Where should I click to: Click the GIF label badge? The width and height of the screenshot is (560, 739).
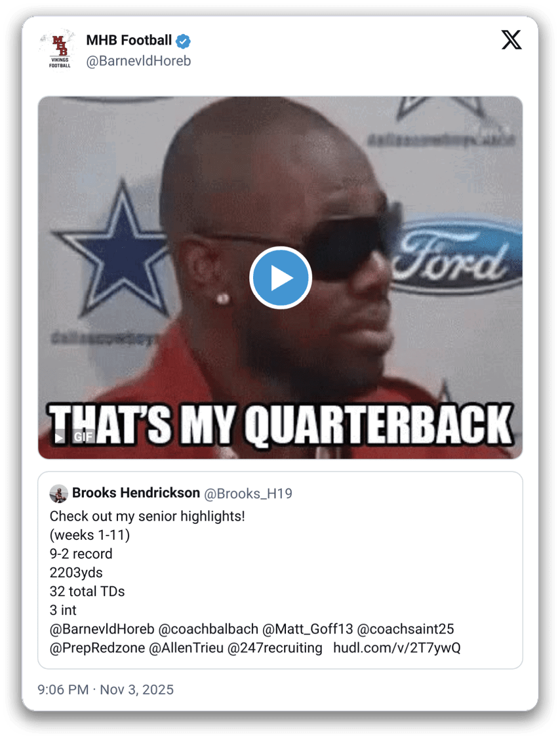tap(83, 437)
